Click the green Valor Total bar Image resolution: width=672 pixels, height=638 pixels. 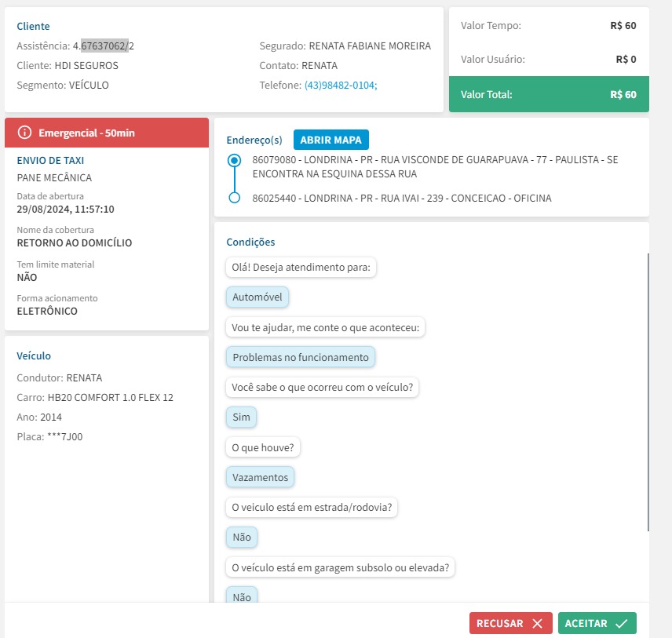tap(548, 94)
